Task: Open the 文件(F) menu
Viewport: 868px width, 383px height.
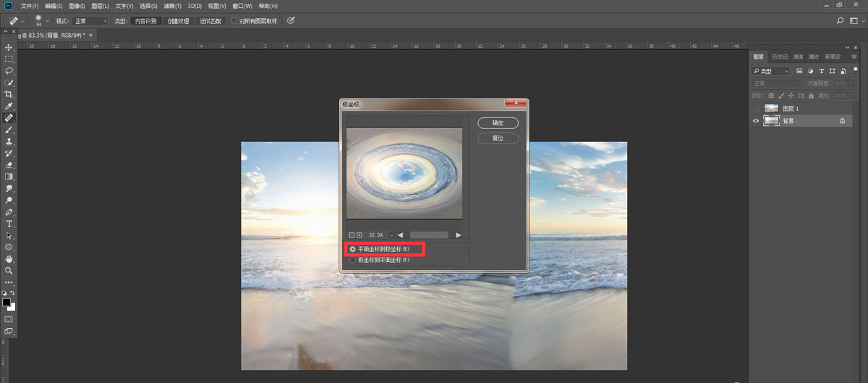Action: (30, 6)
